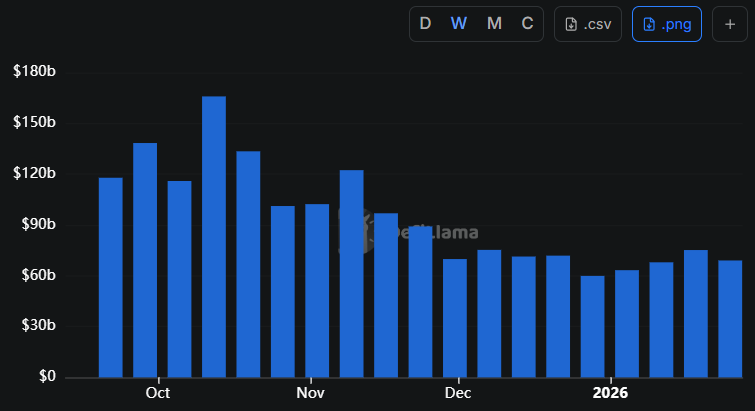Switch chart to Monthly (M) view
This screenshot has height=411, width=755.
[494, 24]
